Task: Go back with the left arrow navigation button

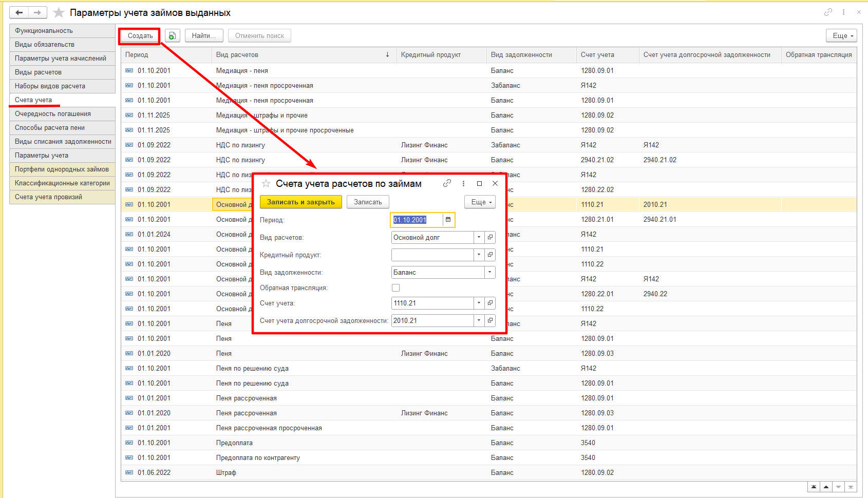Action: tap(19, 12)
